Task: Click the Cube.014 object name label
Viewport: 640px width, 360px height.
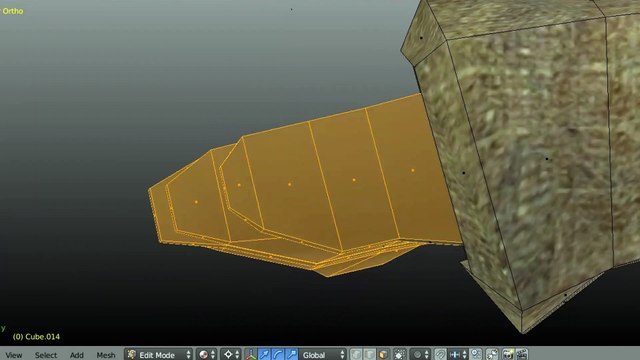Action: [x=36, y=337]
